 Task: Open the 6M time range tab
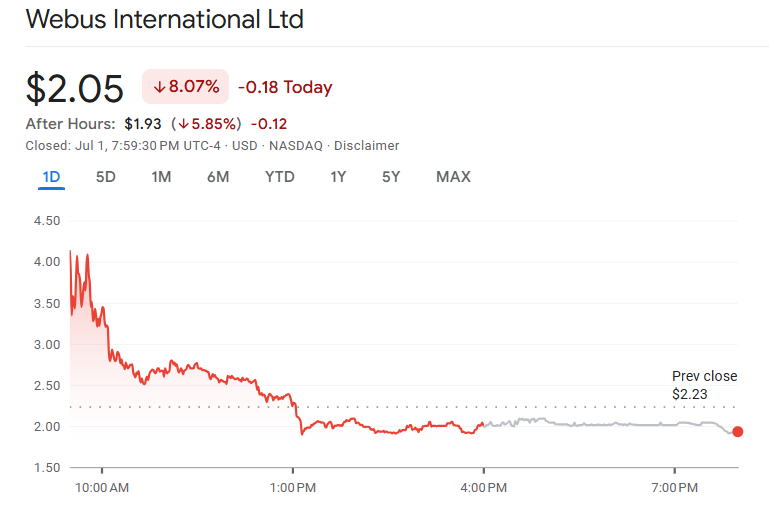[x=218, y=177]
